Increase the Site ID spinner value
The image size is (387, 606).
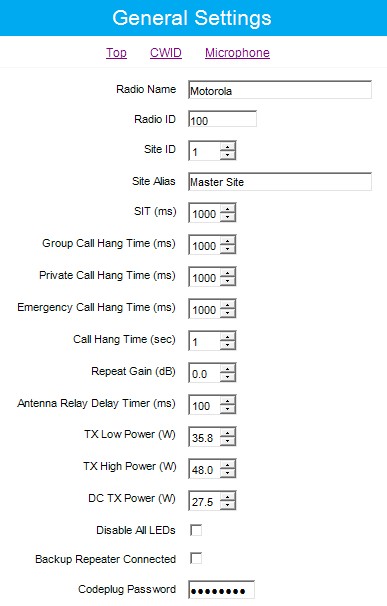(x=227, y=146)
